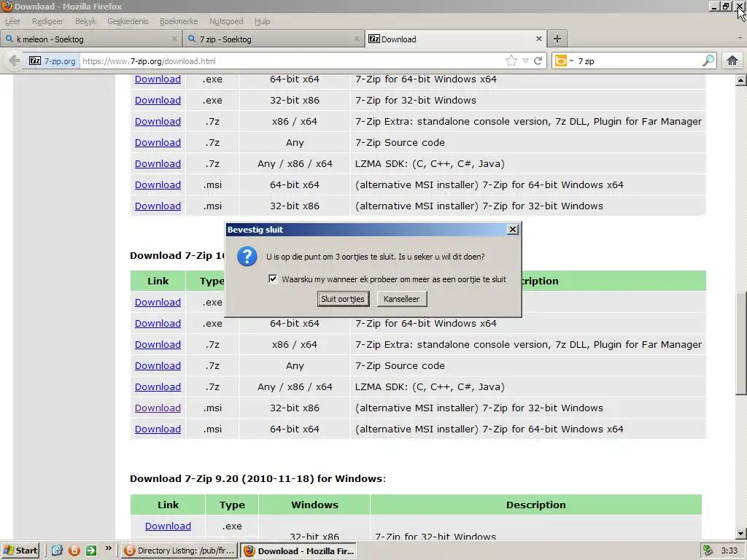This screenshot has height=560, width=747.
Task: Click the taskbar clock 3:33
Action: [729, 551]
